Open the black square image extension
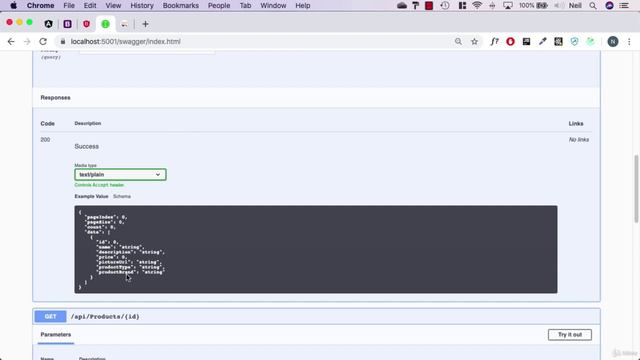Image resolution: width=640 pixels, height=360 pixels. point(526,42)
